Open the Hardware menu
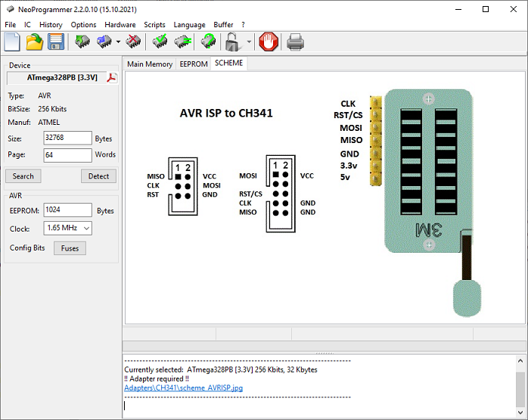 120,24
